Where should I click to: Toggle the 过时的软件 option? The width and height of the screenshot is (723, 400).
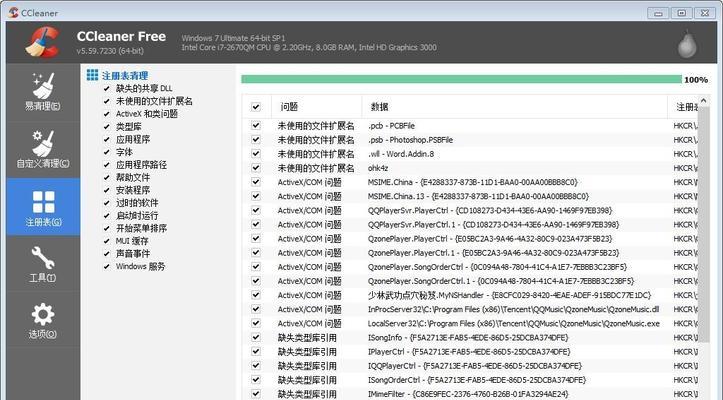(x=107, y=203)
